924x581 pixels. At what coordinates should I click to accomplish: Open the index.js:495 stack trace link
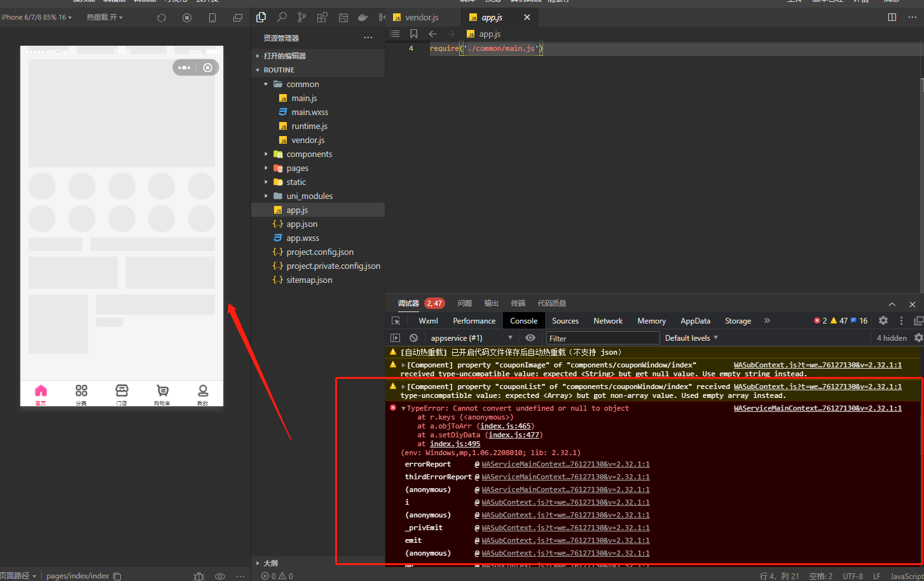tap(455, 444)
